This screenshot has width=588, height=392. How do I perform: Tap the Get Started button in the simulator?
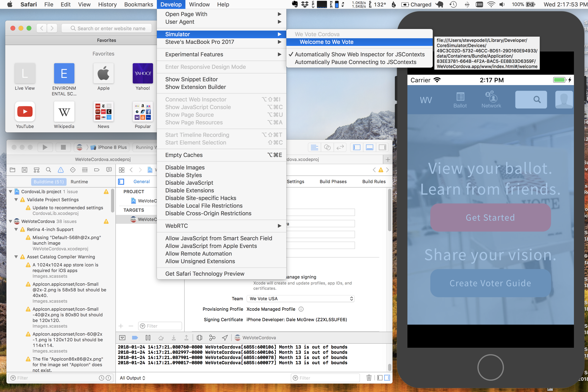tap(490, 218)
